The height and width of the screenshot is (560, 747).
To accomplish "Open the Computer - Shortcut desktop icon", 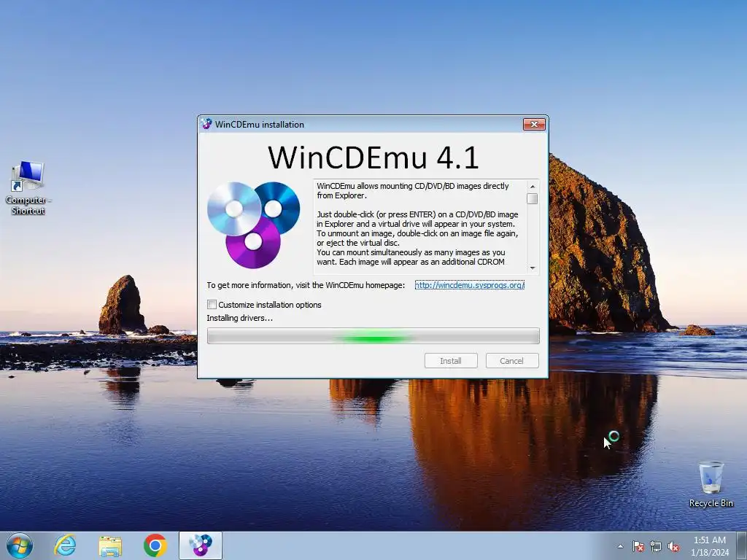I will click(28, 188).
